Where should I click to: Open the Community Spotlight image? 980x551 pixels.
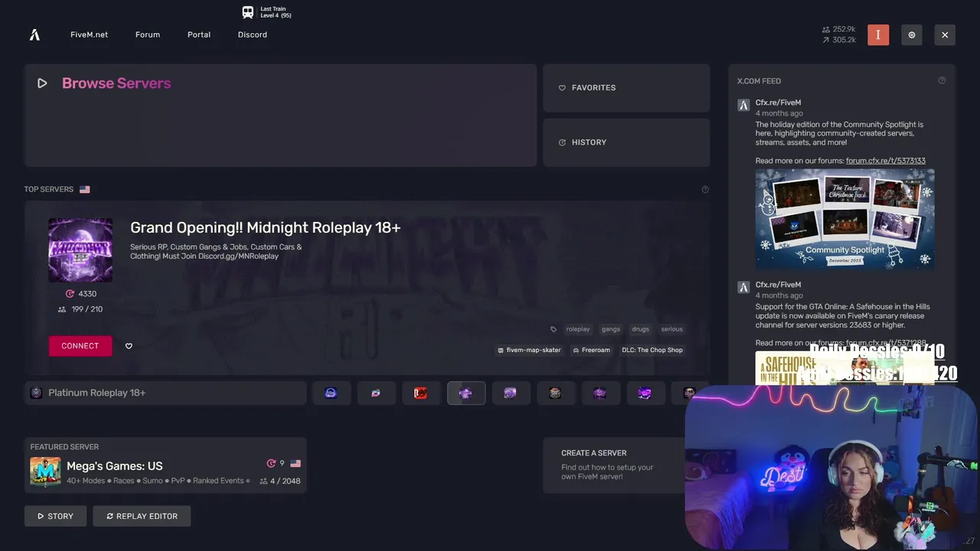click(844, 219)
